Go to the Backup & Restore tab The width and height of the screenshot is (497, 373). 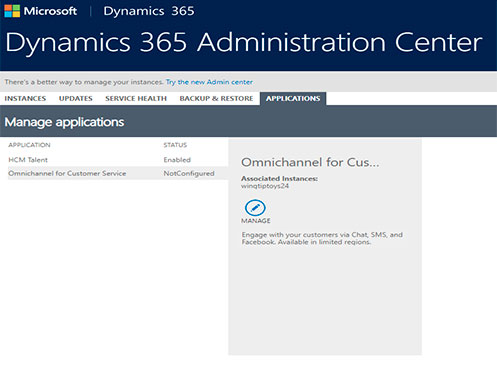(216, 99)
